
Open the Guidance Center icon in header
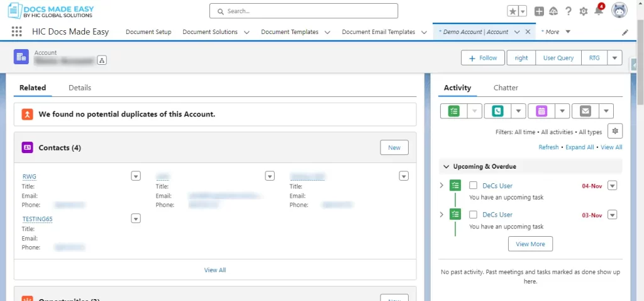[x=553, y=11]
